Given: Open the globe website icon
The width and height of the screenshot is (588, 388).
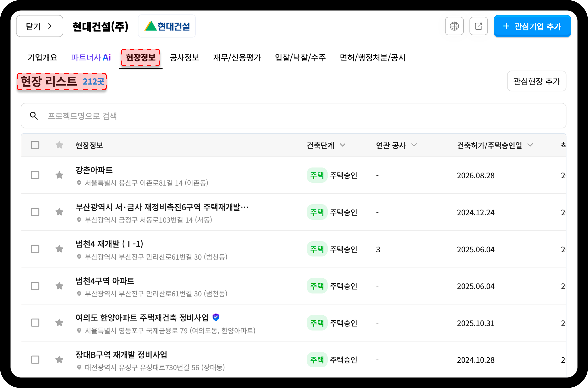Looking at the screenshot, I should coord(454,26).
